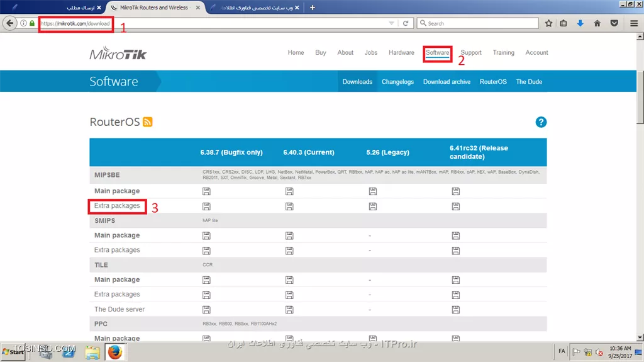Download The Dude server 6.40.3
The width and height of the screenshot is (644, 362).
click(x=289, y=310)
